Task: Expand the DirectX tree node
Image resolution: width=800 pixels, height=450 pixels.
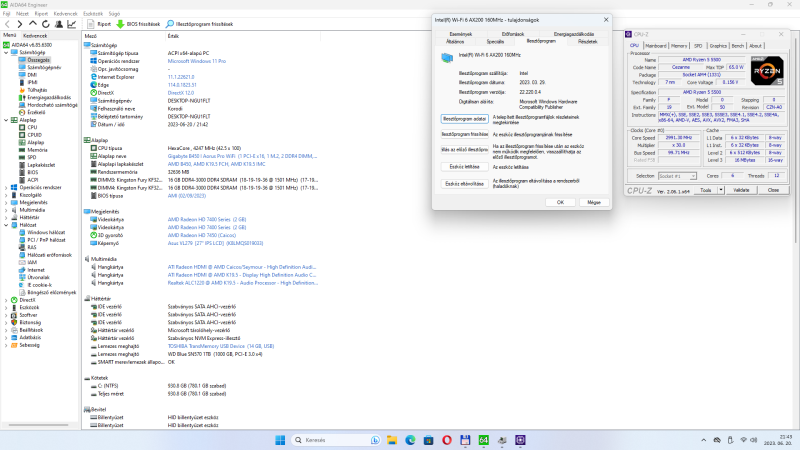Action: [6, 300]
